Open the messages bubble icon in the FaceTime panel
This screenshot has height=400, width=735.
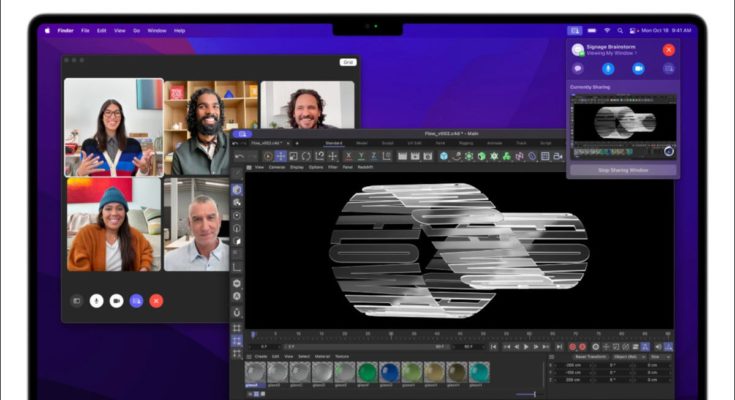click(x=578, y=68)
